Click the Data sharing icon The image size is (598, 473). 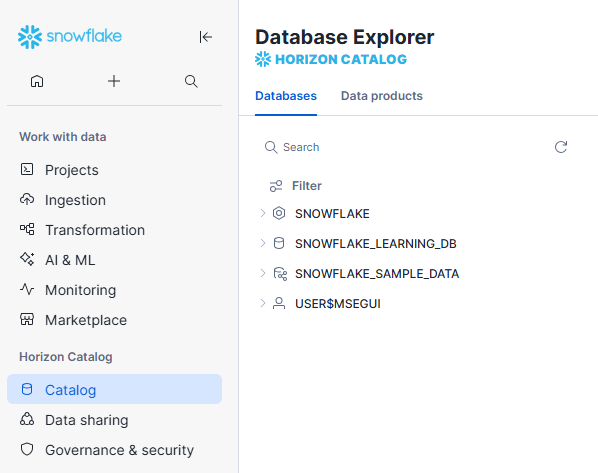(27, 419)
